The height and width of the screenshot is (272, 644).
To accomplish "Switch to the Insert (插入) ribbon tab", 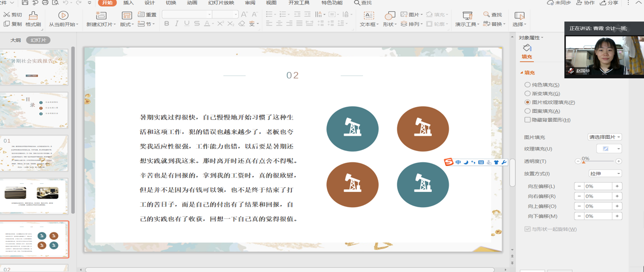I will [x=128, y=3].
